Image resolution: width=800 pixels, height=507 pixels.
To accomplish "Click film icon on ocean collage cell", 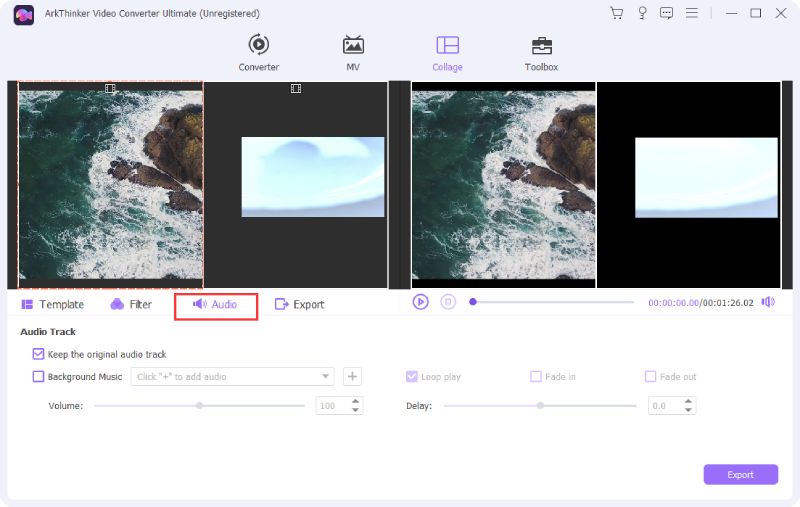I will point(110,88).
